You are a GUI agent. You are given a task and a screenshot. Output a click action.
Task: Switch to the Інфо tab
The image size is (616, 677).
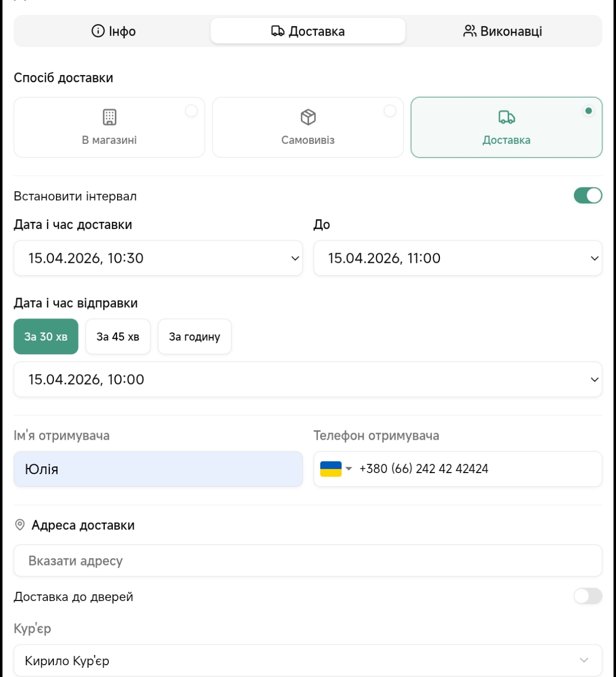coord(113,31)
